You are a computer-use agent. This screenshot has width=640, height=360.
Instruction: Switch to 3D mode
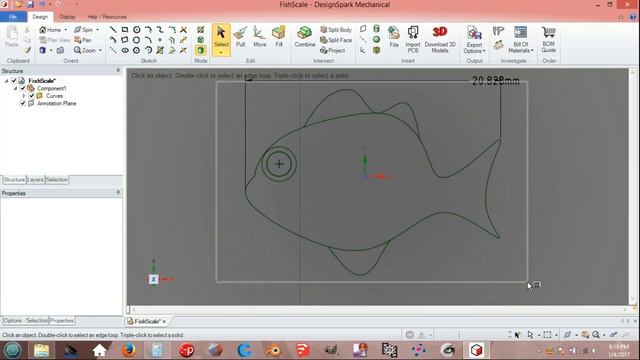pyautogui.click(x=200, y=50)
